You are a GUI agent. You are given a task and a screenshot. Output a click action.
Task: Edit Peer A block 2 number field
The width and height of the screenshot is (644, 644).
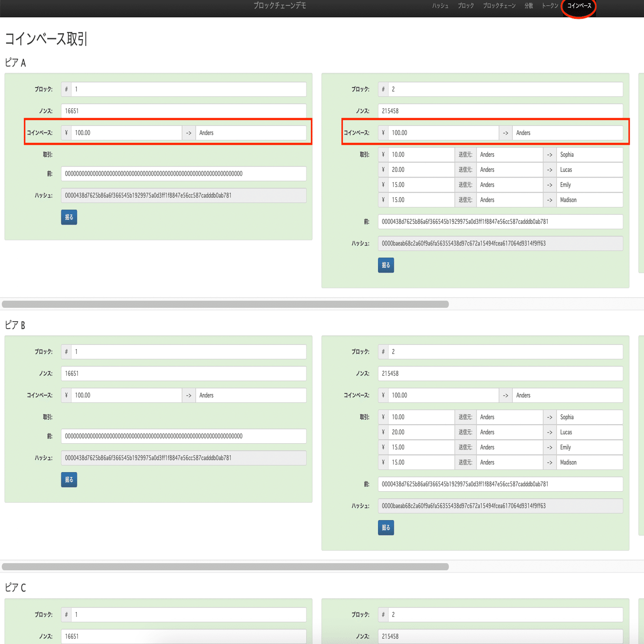(x=505, y=89)
